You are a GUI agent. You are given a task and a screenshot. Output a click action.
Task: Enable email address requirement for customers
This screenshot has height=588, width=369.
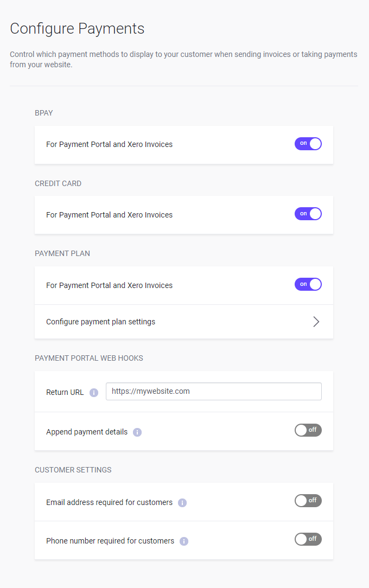[x=308, y=501]
